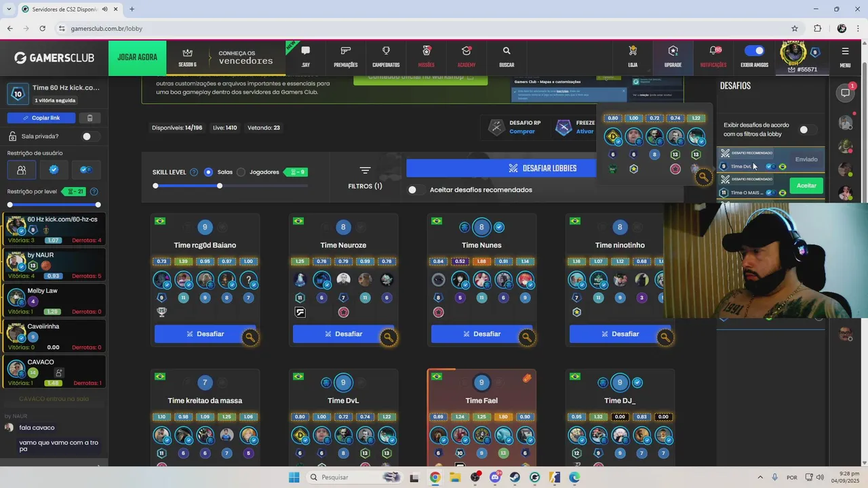The height and width of the screenshot is (488, 868).
Task: Click Skill Level help question mark
Action: click(194, 172)
